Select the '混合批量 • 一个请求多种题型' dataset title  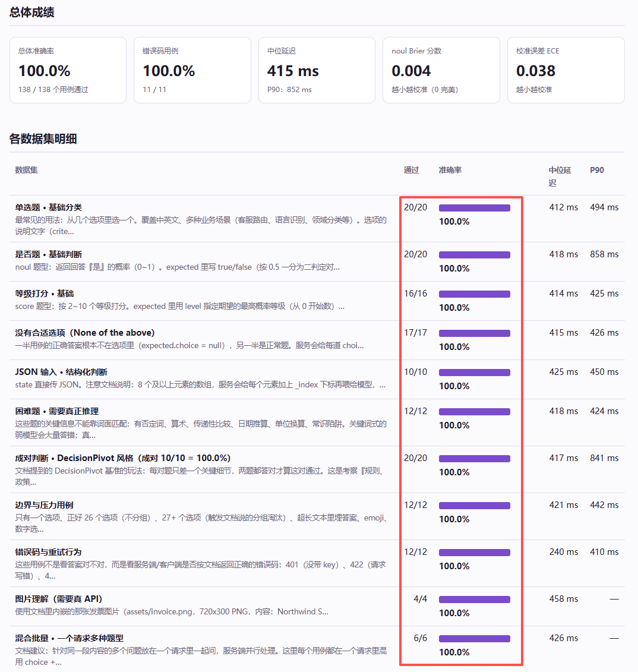70,638
